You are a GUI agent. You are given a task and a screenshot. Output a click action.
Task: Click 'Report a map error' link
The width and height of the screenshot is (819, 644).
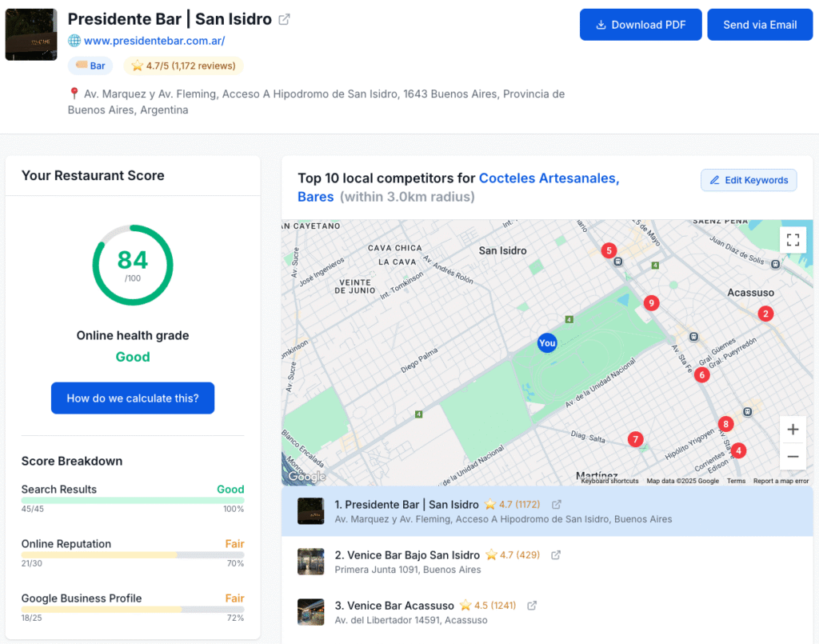[x=781, y=481]
